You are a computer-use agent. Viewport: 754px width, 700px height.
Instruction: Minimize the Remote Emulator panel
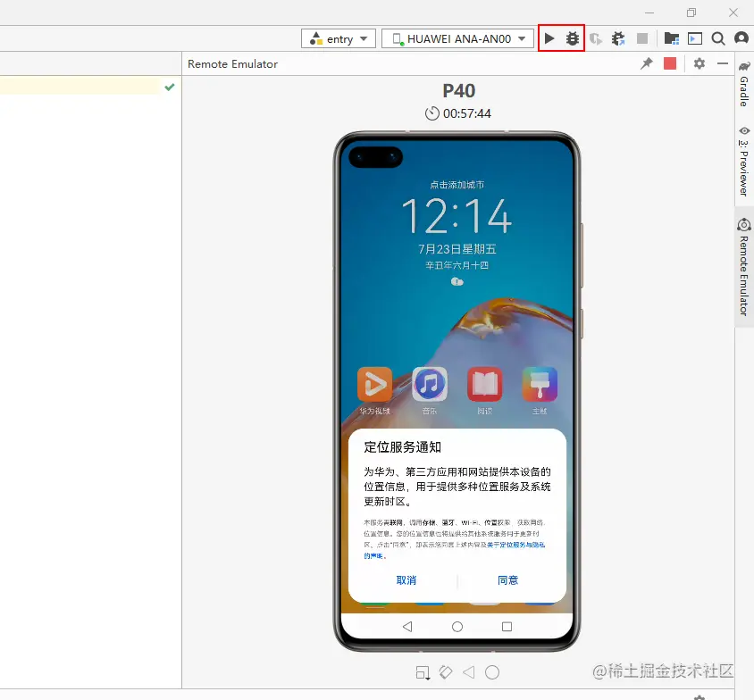click(x=722, y=63)
